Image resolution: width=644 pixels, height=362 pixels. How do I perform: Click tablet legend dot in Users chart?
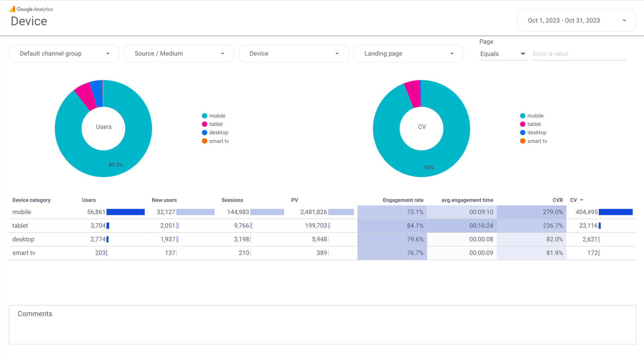click(x=205, y=124)
